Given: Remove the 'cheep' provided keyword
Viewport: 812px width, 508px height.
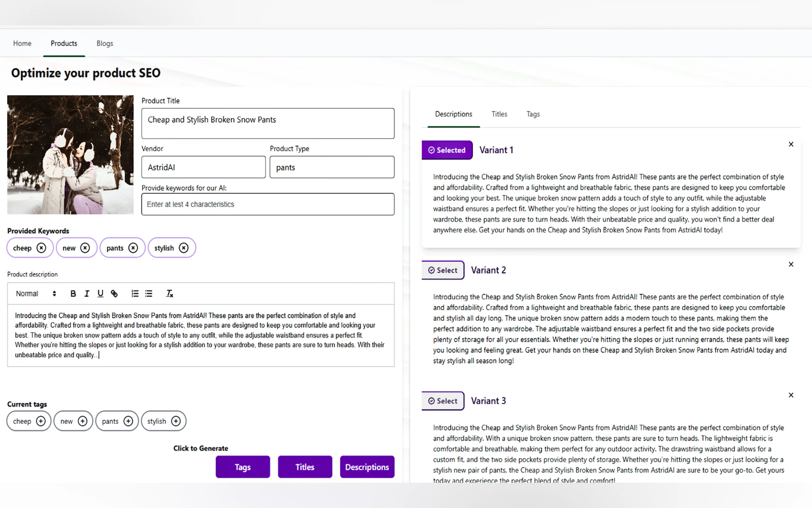Looking at the screenshot, I should (x=41, y=248).
